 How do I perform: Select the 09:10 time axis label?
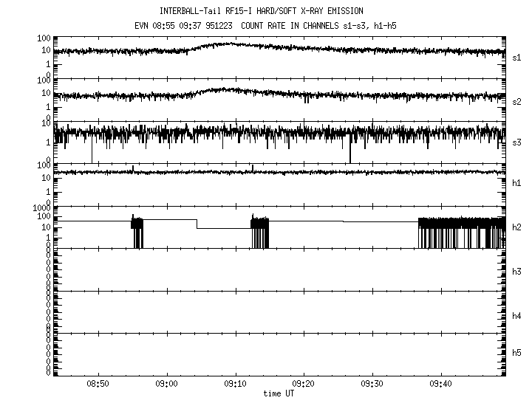point(235,385)
